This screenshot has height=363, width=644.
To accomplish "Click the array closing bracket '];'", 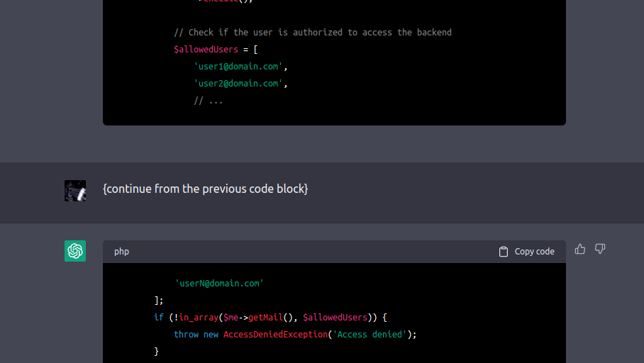I will pos(159,301).
